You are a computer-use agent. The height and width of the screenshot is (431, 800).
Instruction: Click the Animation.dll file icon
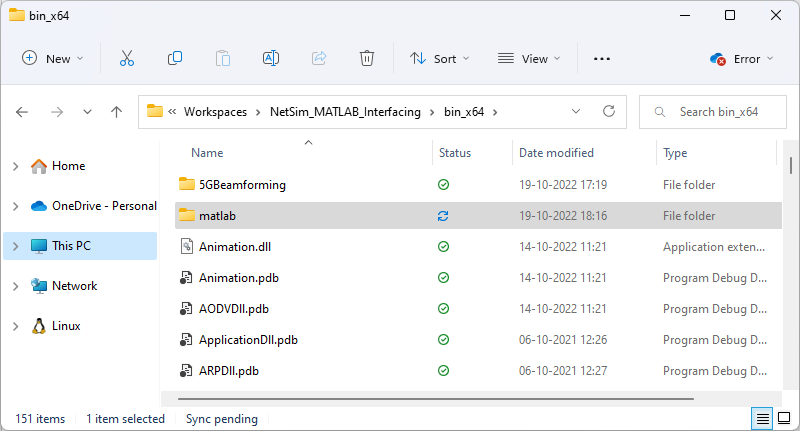click(187, 247)
